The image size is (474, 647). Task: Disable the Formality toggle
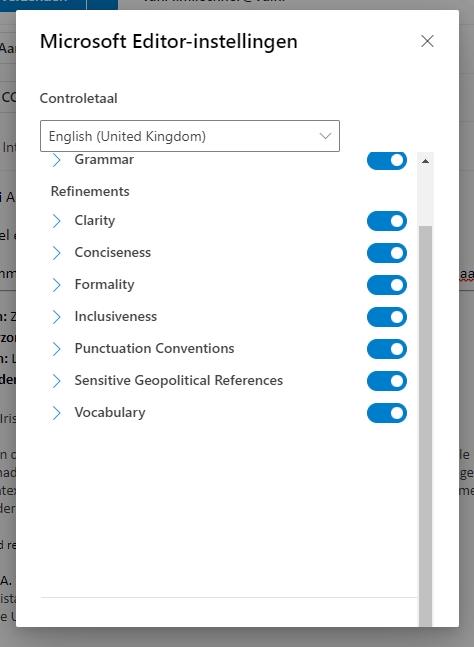[387, 285]
